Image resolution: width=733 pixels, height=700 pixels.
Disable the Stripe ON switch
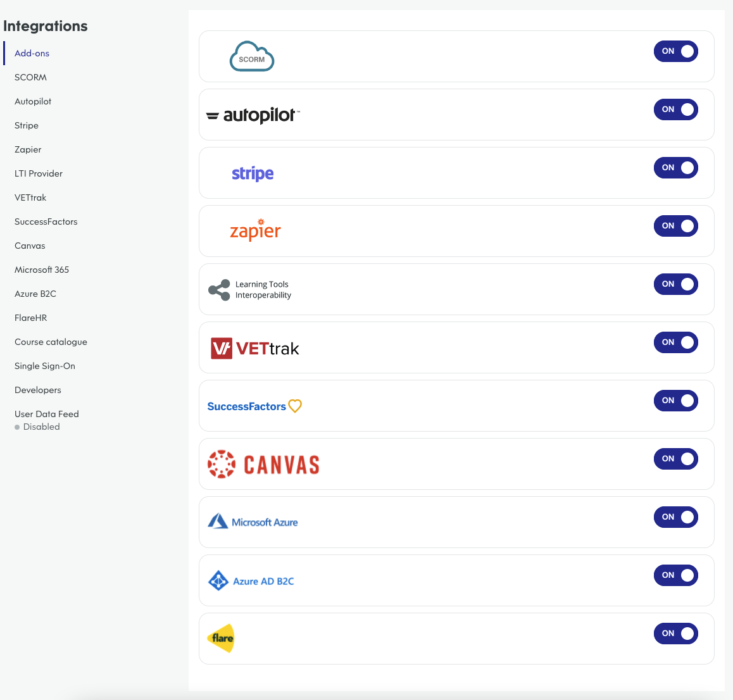pyautogui.click(x=675, y=168)
